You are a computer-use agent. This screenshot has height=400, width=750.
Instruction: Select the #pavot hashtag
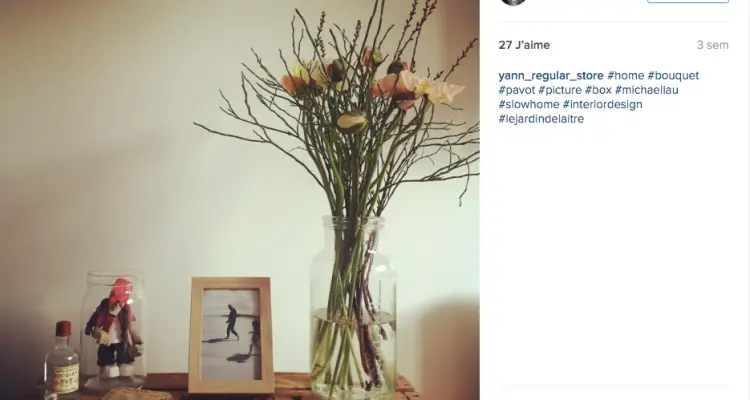(517, 90)
